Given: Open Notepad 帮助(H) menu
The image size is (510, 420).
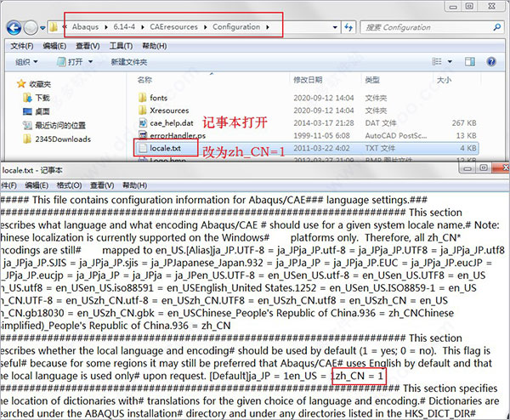Looking at the screenshot, I should (x=134, y=185).
